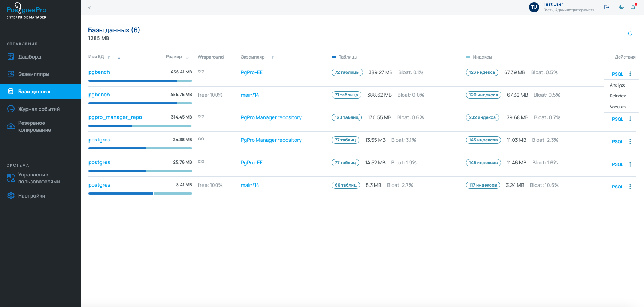Click the Настройки gear icon
644x307 pixels.
click(11, 196)
